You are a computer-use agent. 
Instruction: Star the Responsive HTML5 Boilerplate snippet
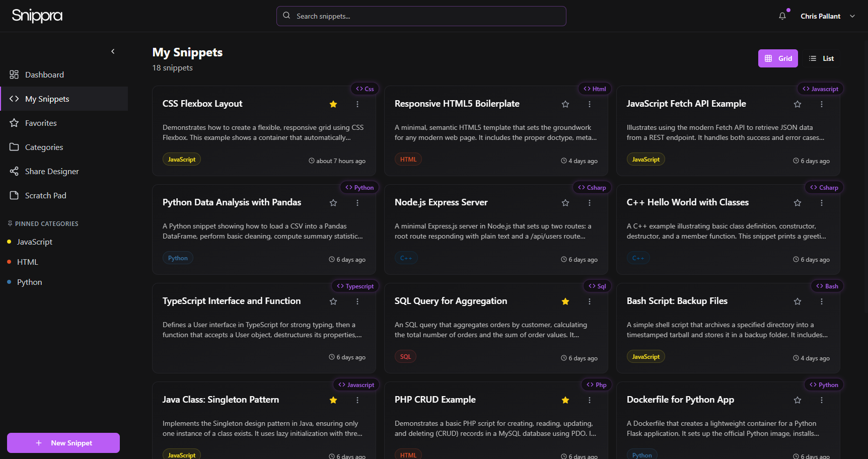point(565,104)
